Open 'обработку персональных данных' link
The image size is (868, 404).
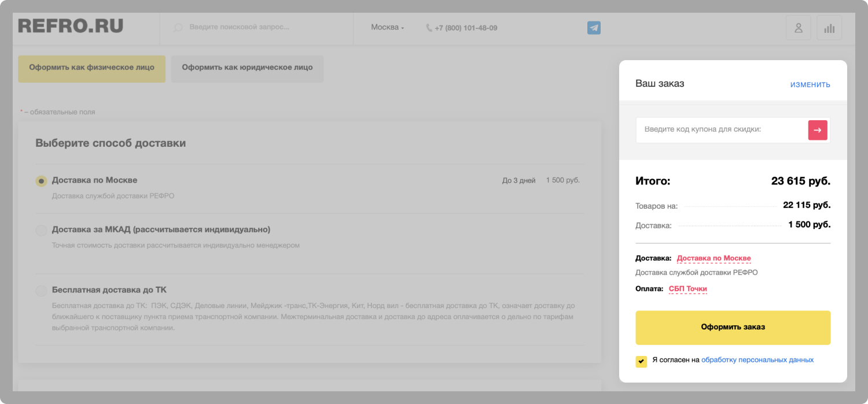pyautogui.click(x=757, y=360)
